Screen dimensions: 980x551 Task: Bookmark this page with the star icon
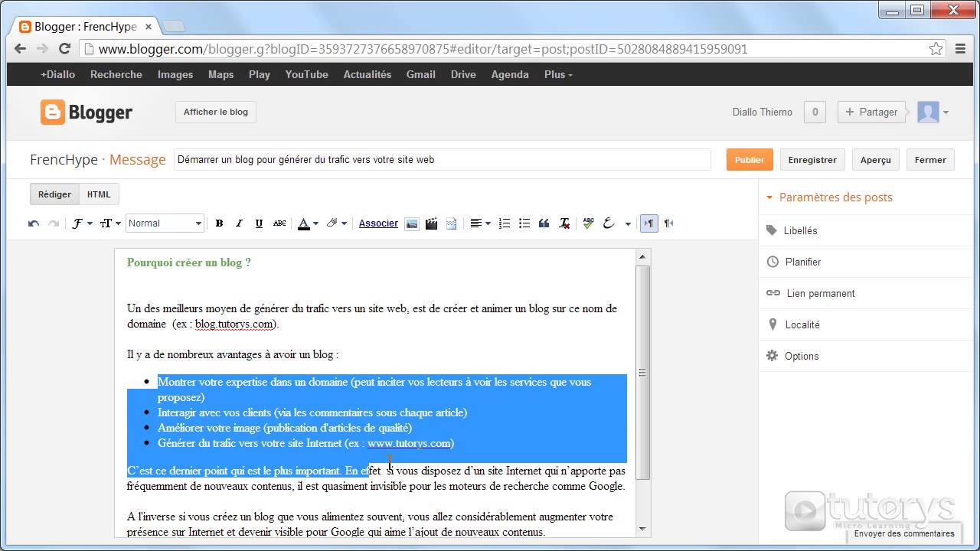click(x=936, y=49)
